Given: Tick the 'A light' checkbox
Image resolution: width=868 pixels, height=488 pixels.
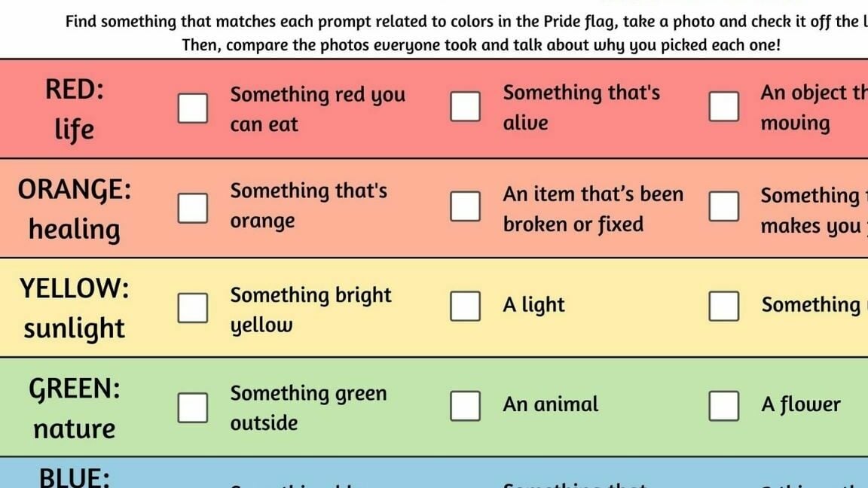Looking at the screenshot, I should tap(465, 306).
